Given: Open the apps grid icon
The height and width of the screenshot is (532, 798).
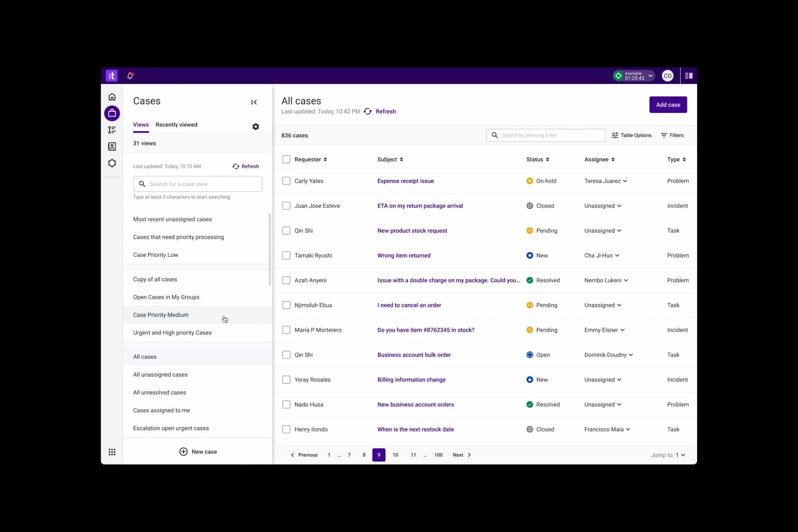Looking at the screenshot, I should [x=112, y=452].
